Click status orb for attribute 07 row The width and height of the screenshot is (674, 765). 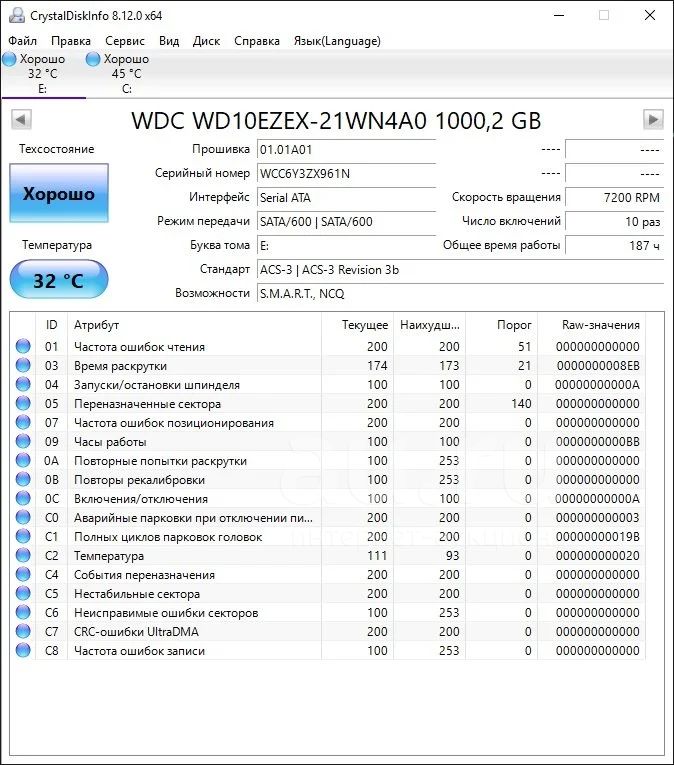coord(23,423)
